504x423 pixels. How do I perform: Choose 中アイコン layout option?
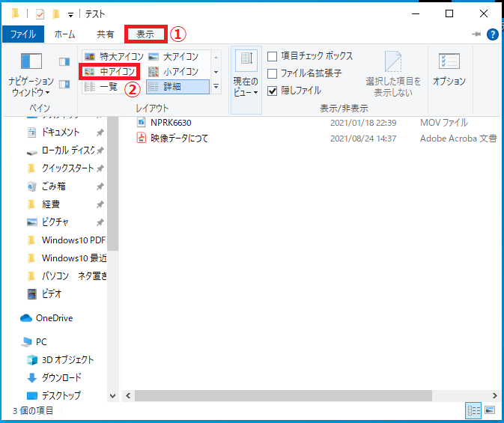click(109, 71)
